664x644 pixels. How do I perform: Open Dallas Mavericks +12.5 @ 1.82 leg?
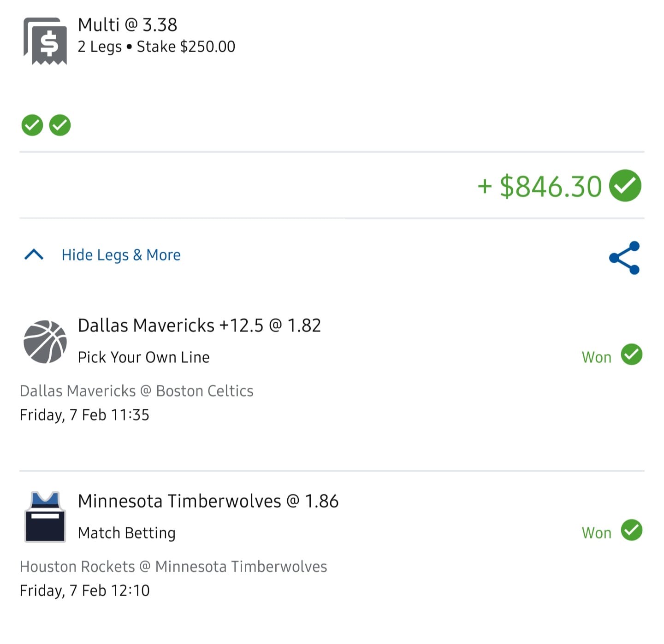199,325
